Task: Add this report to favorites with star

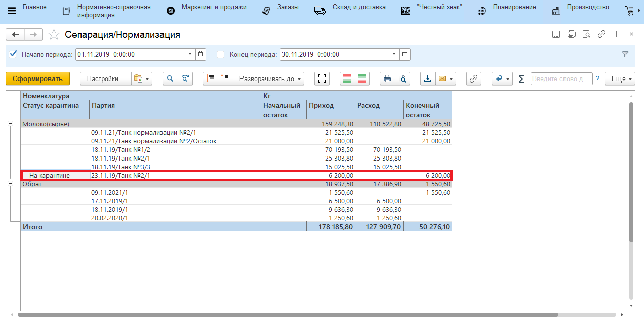Action: 53,35
